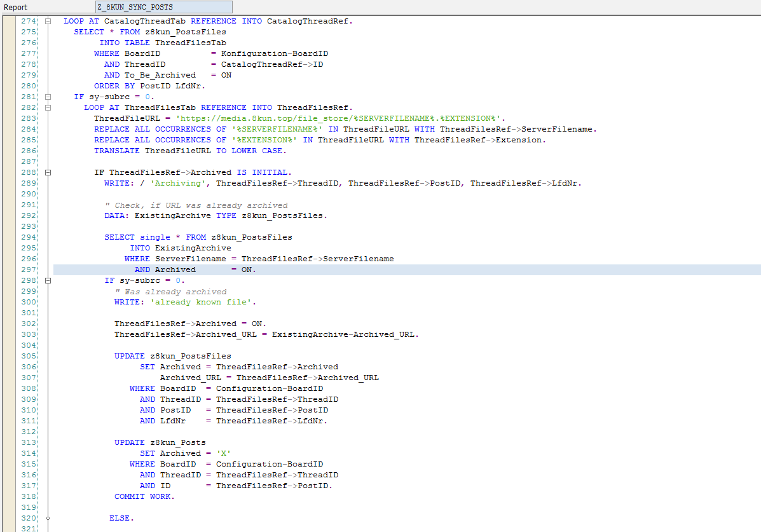The width and height of the screenshot is (761, 532).
Task: Click comment 'Was already archived'
Action: [170, 292]
